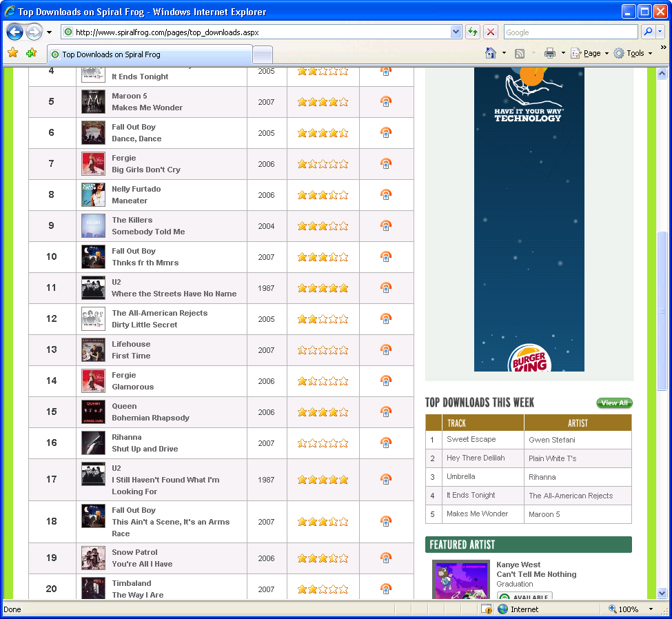Viewport: 672px width, 619px height.
Task: Expand the Home button dropdown arrow
Action: pos(504,53)
